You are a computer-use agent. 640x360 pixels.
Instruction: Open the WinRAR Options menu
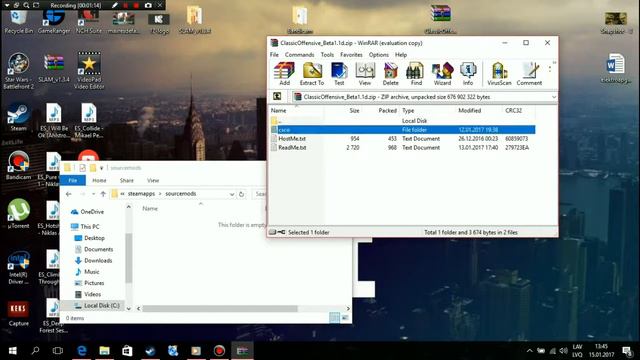(378, 54)
